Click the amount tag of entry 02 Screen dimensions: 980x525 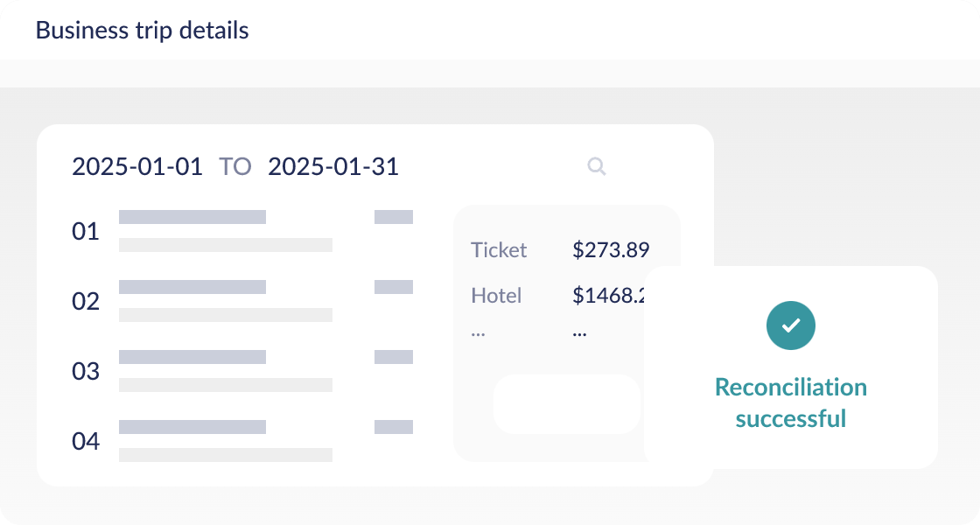click(394, 287)
